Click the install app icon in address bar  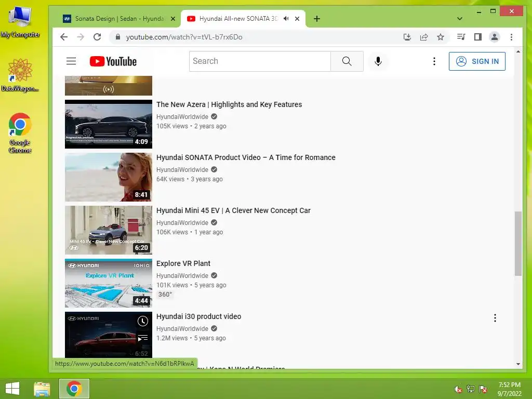(x=407, y=37)
